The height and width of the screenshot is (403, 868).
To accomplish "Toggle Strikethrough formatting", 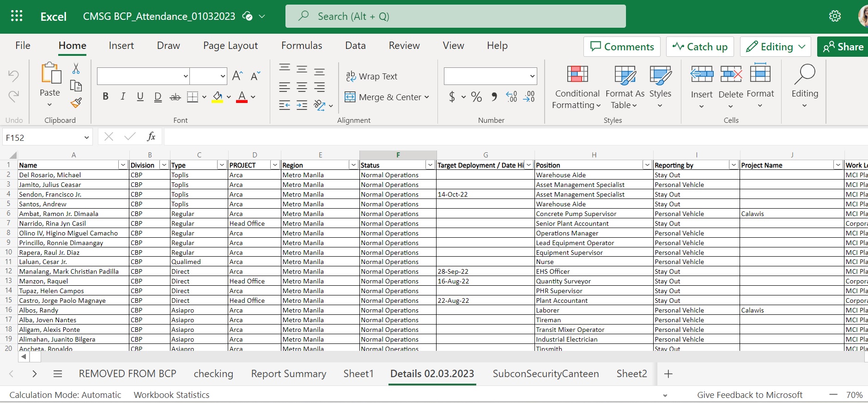I will point(175,97).
